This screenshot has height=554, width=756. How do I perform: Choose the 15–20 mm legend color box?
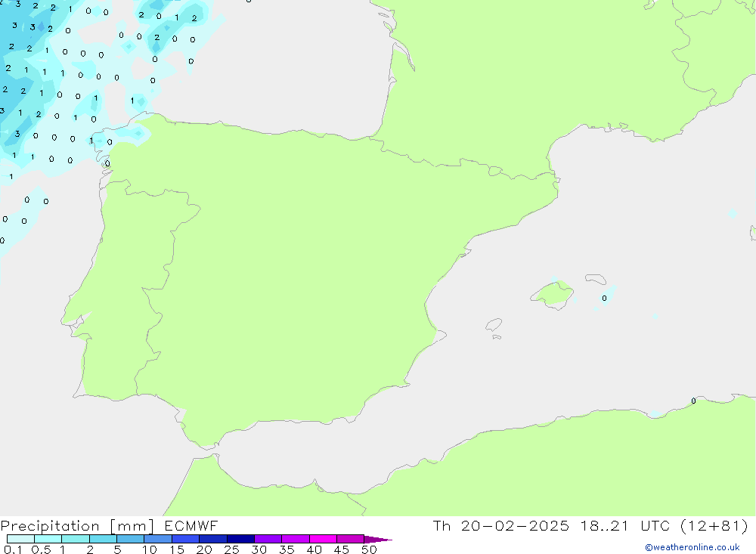pos(186,539)
